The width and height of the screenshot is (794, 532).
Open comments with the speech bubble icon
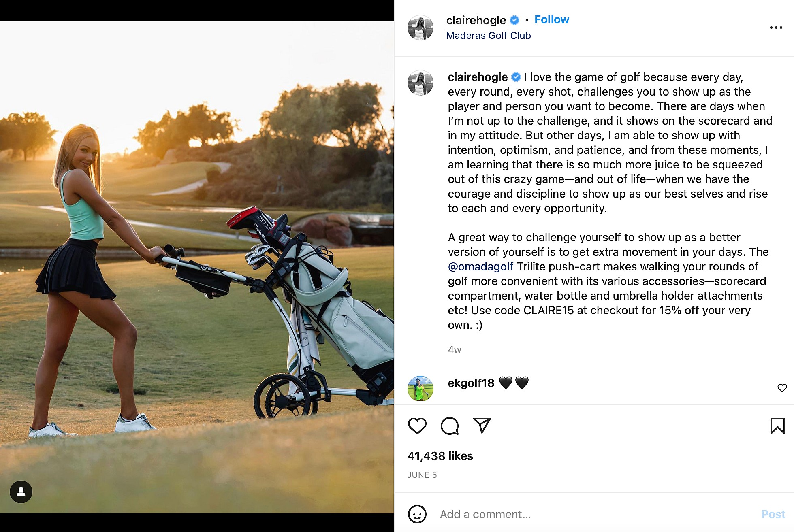click(449, 426)
